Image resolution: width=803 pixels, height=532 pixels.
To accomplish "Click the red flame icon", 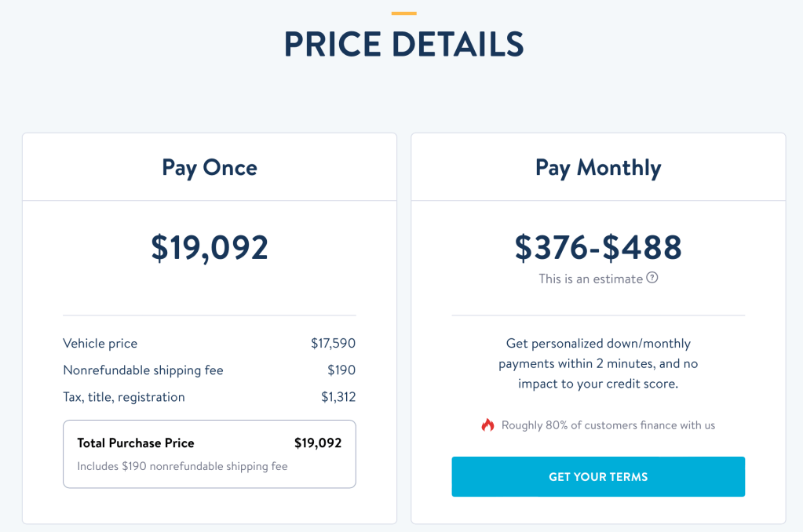I will (x=488, y=425).
